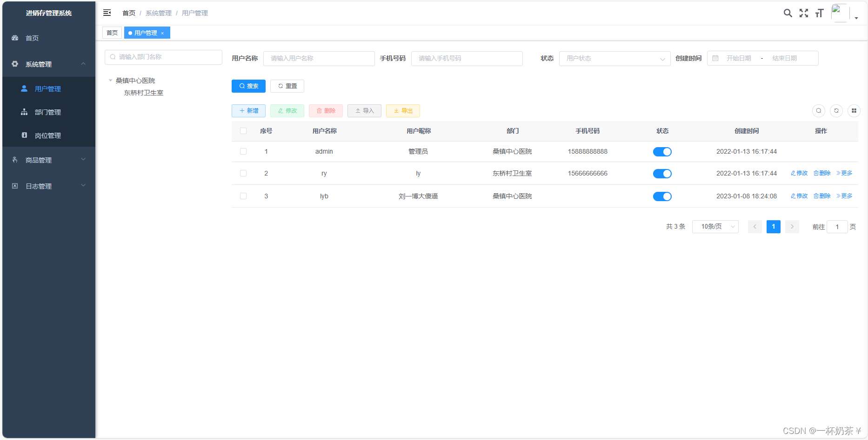Open 岗位管理 in the sidebar
The width and height of the screenshot is (868, 440).
pyautogui.click(x=49, y=135)
